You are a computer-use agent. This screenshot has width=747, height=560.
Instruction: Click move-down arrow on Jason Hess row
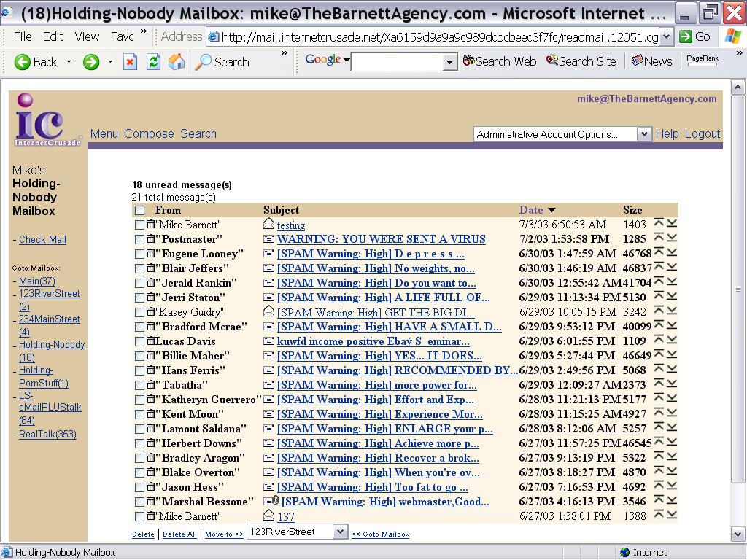tap(672, 486)
